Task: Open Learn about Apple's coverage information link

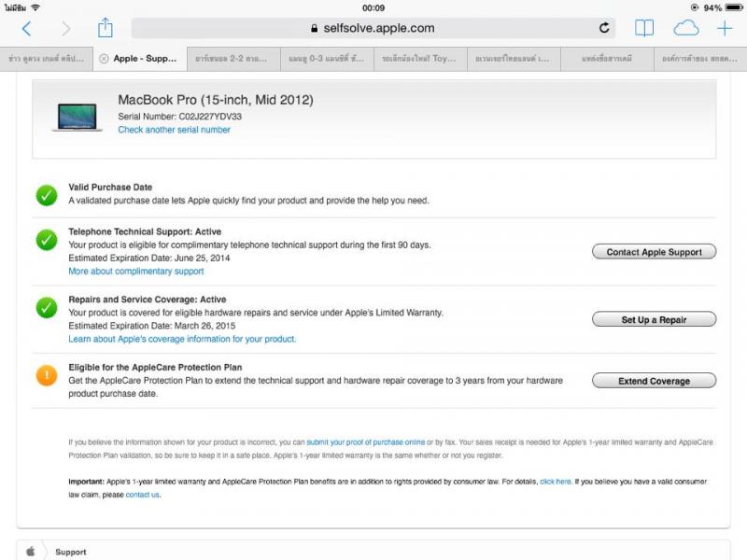Action: coord(182,339)
